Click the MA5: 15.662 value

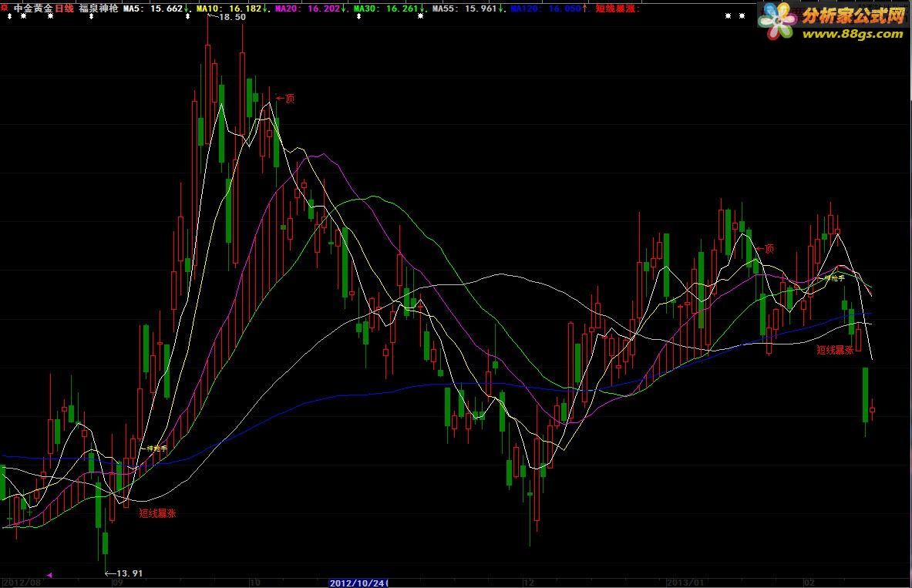click(x=153, y=8)
